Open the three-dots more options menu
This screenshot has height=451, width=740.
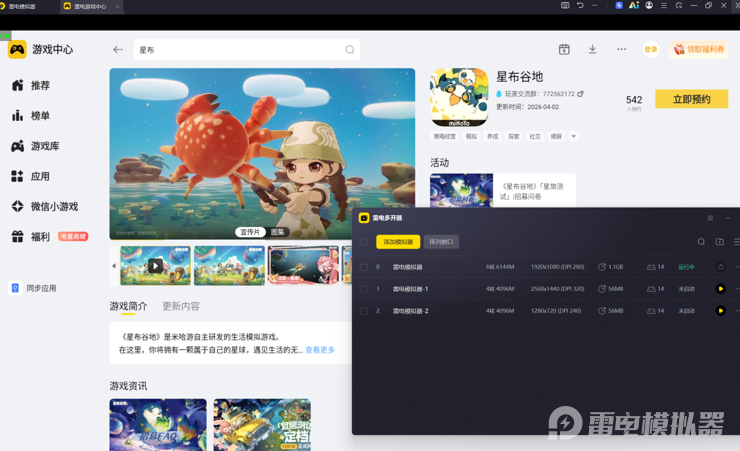click(622, 49)
